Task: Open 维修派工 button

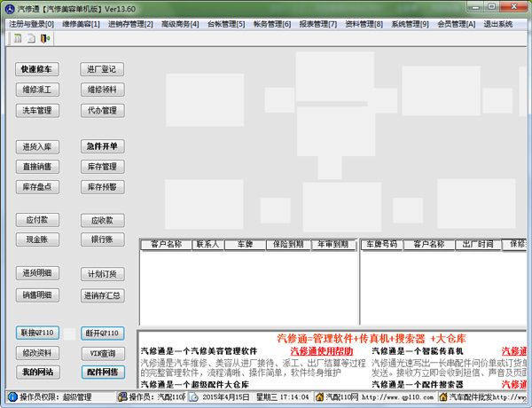Action: [x=37, y=90]
